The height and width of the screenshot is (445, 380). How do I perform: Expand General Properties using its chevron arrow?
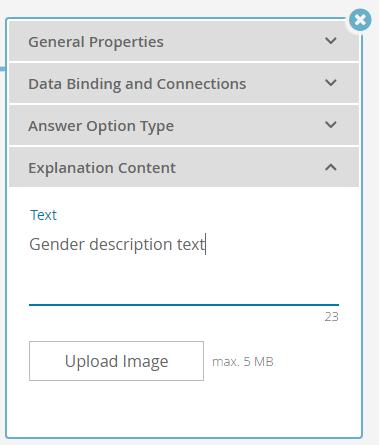(x=331, y=41)
